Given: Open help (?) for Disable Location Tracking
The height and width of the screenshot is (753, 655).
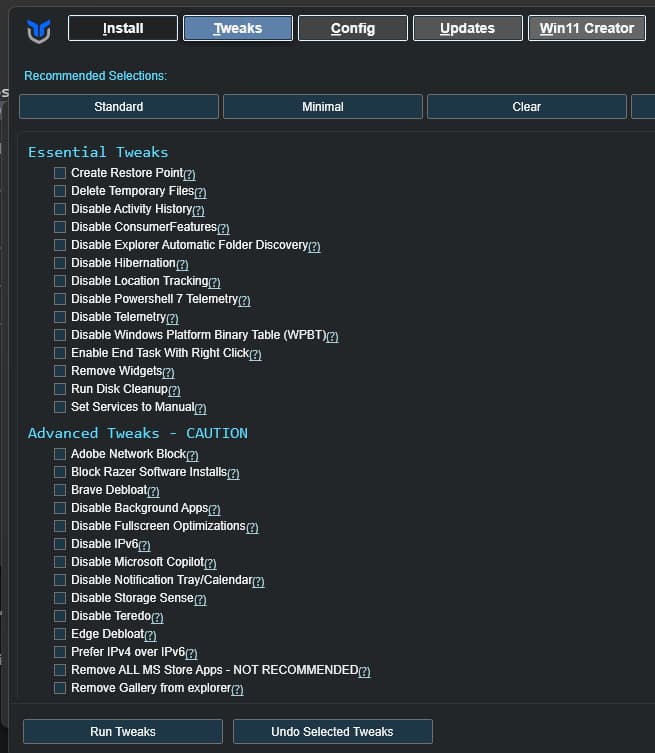Looking at the screenshot, I should [215, 282].
